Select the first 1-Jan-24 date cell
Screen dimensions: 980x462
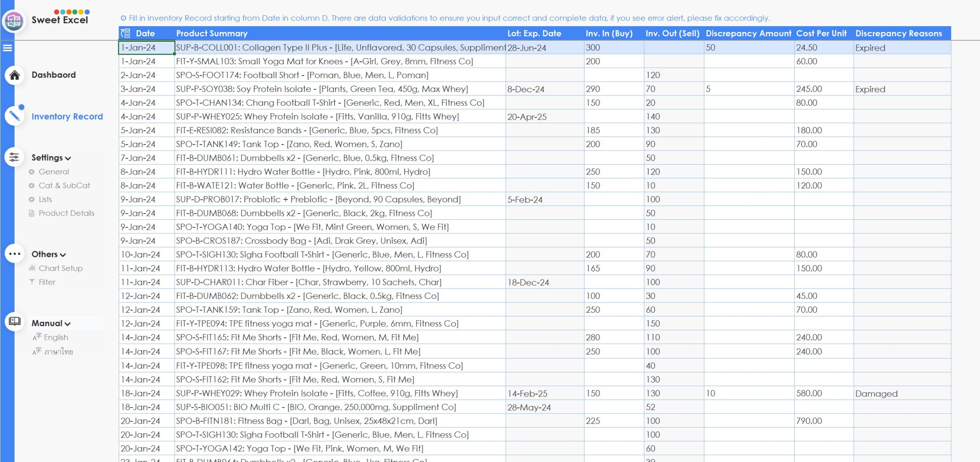pos(147,47)
